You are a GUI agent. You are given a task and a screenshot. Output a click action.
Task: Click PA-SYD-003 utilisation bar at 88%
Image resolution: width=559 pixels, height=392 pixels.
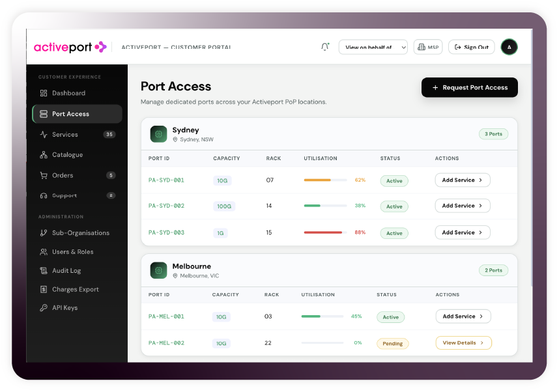325,232
